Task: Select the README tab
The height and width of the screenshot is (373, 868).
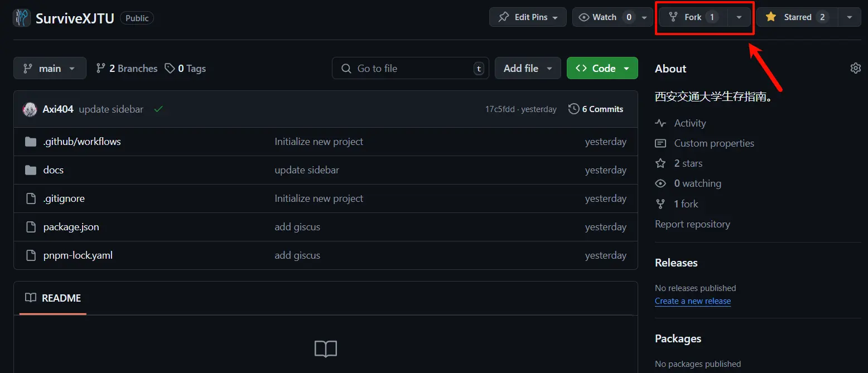Action: click(x=53, y=298)
